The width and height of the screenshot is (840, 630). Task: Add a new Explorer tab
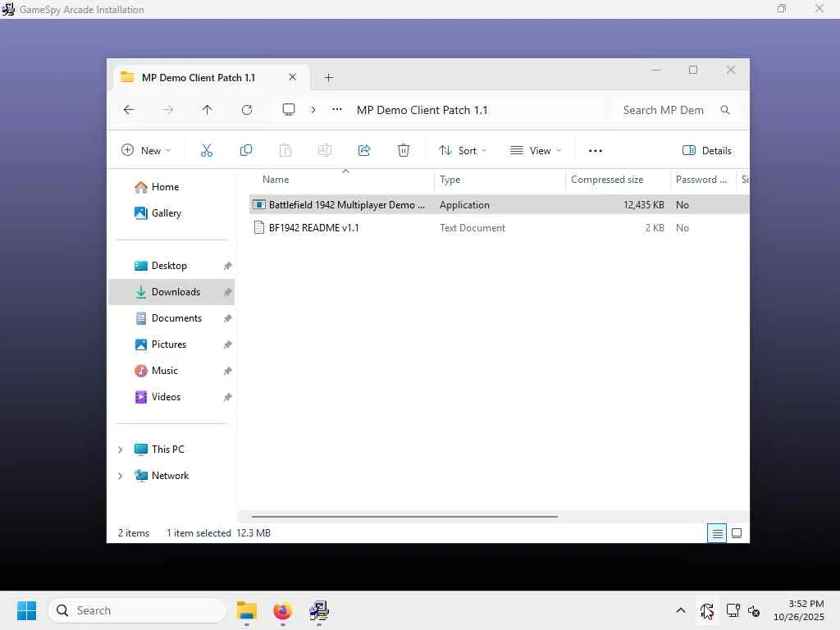pos(328,78)
